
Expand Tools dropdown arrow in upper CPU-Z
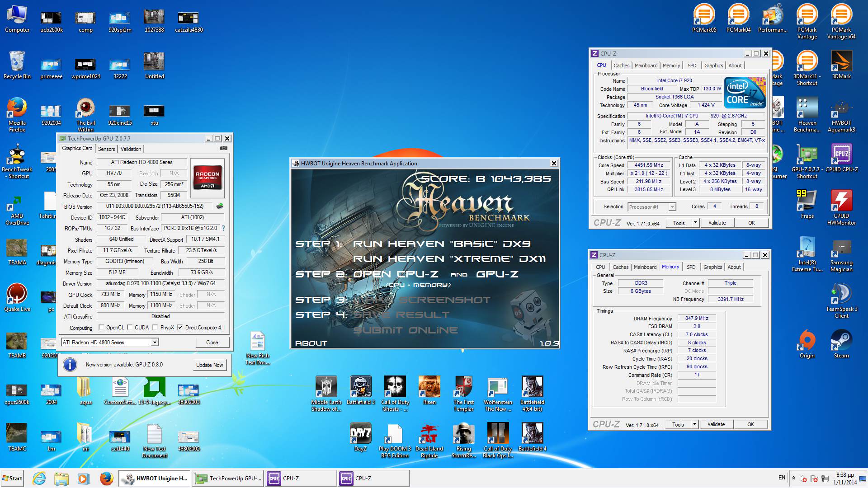pyautogui.click(x=695, y=223)
